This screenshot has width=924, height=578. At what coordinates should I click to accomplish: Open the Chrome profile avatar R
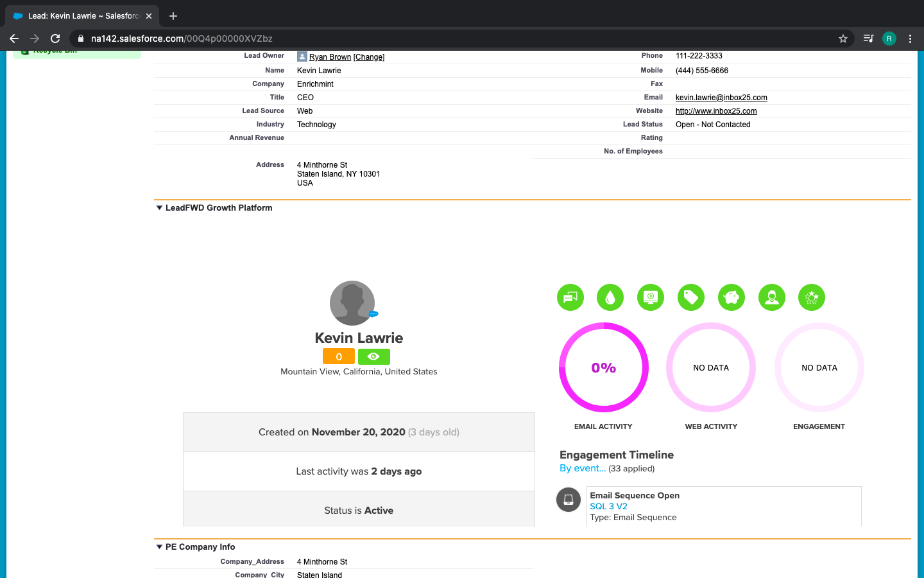coord(889,39)
